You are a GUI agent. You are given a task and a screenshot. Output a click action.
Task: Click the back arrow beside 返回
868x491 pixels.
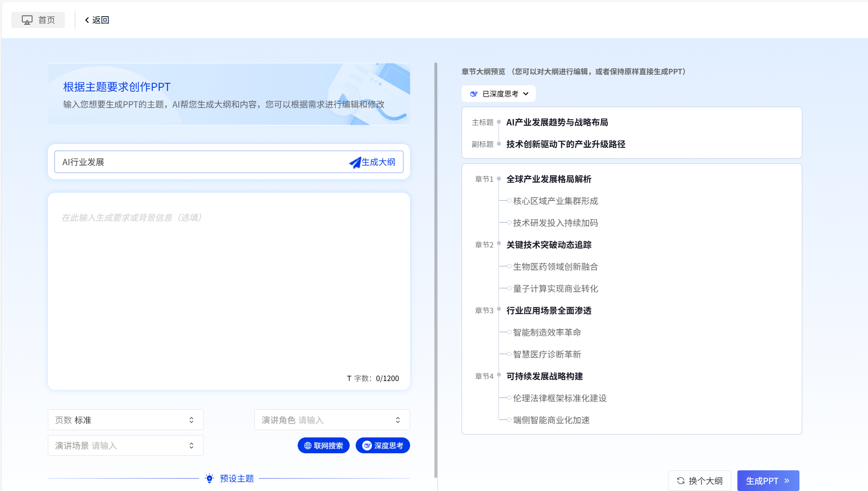click(x=86, y=19)
